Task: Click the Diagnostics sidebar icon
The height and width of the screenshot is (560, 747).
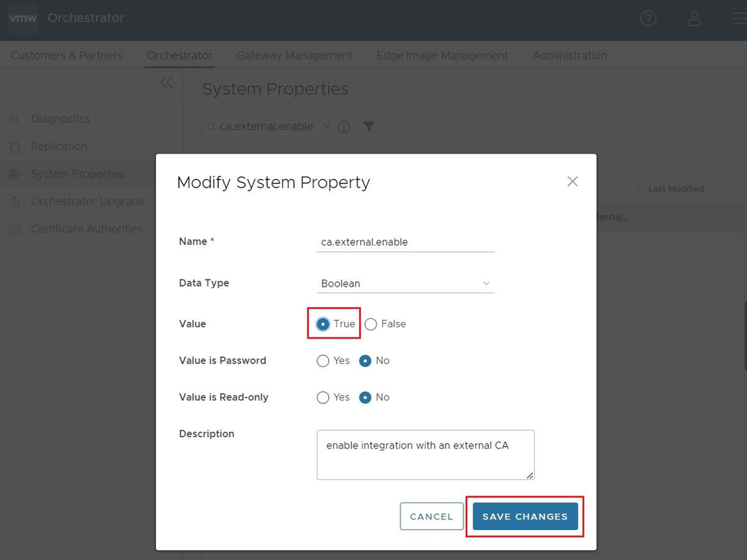Action: pyautogui.click(x=15, y=120)
